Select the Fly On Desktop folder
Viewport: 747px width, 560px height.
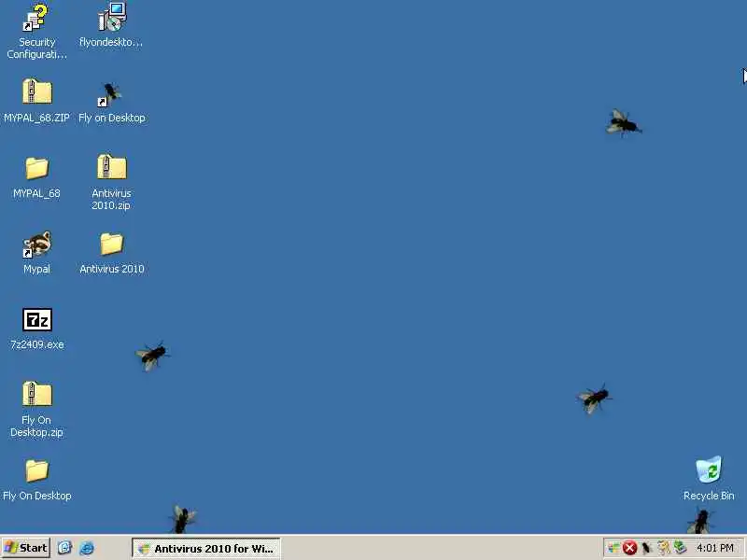point(36,480)
